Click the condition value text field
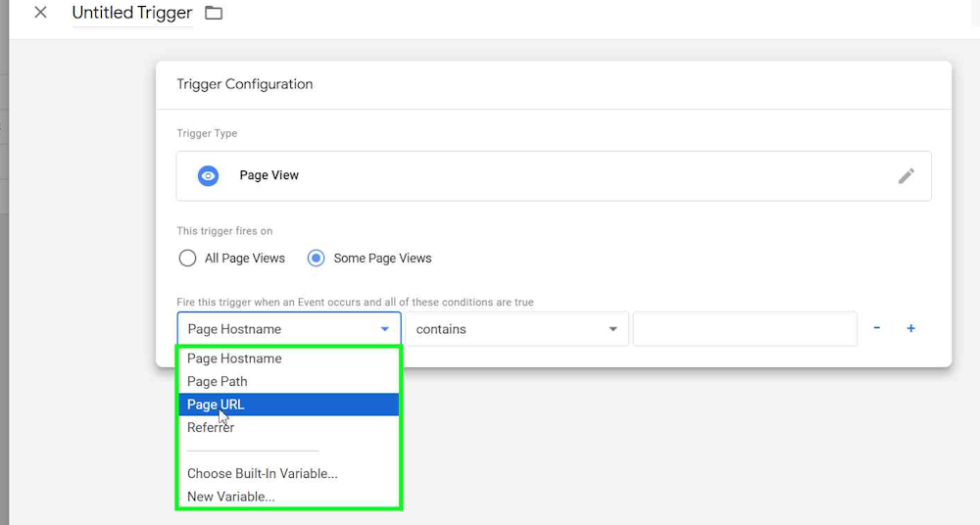The image size is (980, 525). [x=745, y=329]
